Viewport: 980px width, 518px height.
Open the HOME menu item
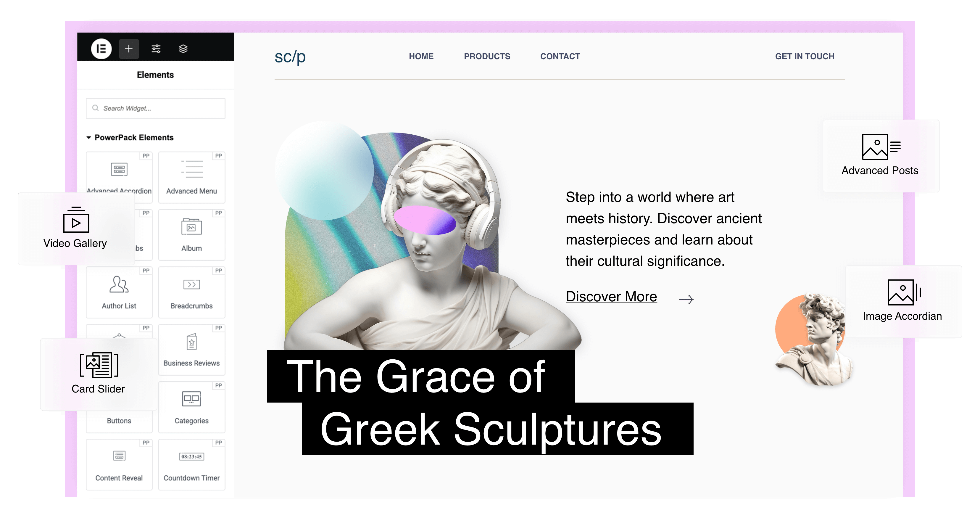coord(421,56)
